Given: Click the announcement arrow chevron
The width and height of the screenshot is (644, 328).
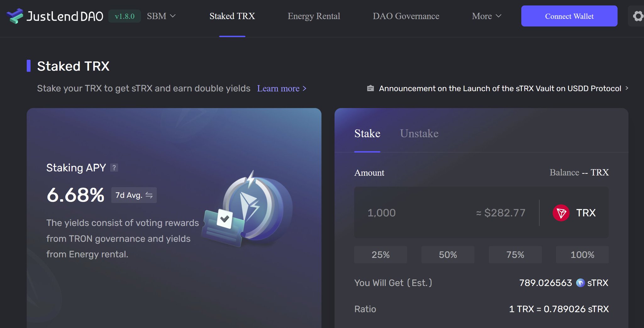Looking at the screenshot, I should 627,88.
